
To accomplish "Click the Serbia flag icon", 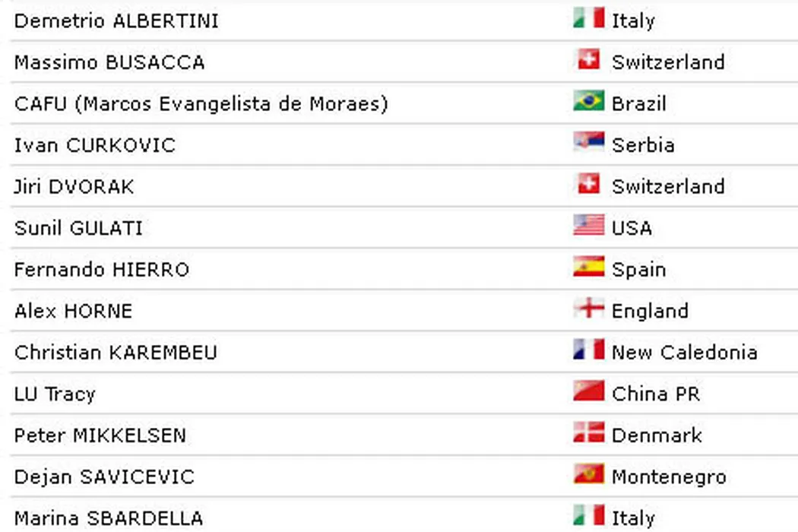I will 588,143.
